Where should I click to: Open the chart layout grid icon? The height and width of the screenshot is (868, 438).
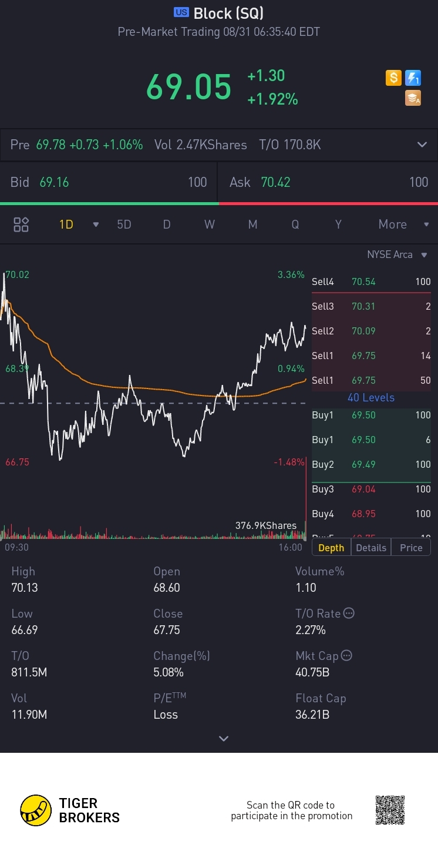click(x=21, y=224)
